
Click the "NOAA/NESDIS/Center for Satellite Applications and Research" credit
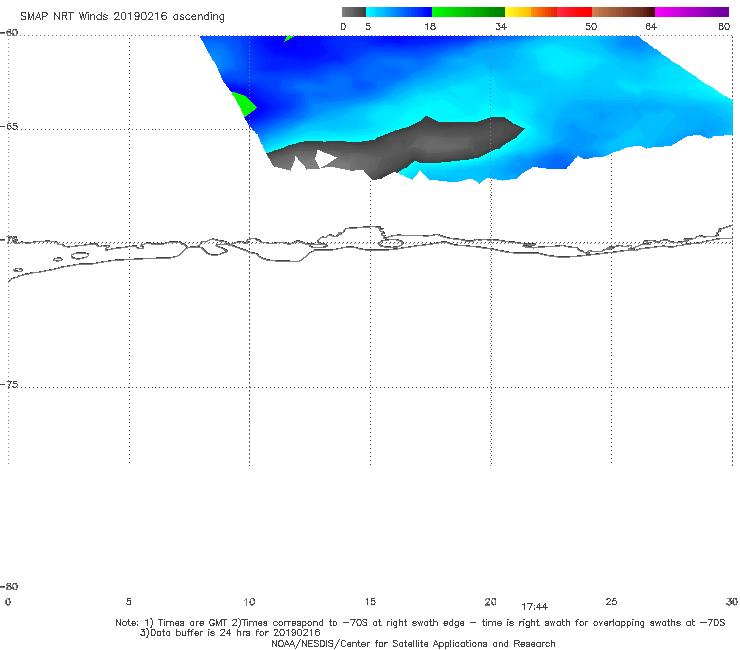pos(413,643)
